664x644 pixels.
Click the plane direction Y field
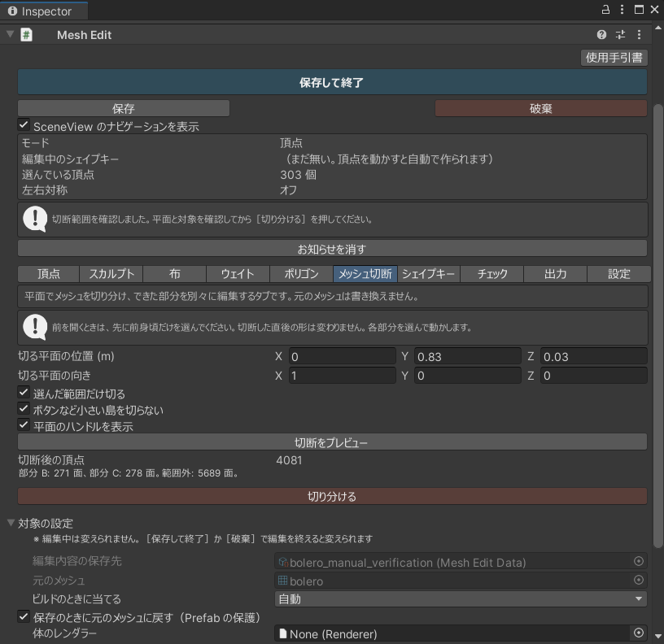click(x=468, y=376)
